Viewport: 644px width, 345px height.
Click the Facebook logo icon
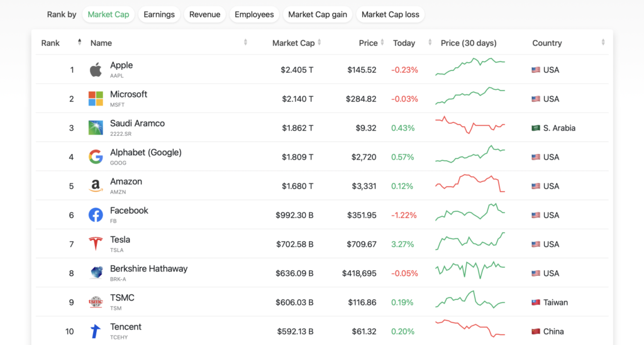pyautogui.click(x=96, y=215)
